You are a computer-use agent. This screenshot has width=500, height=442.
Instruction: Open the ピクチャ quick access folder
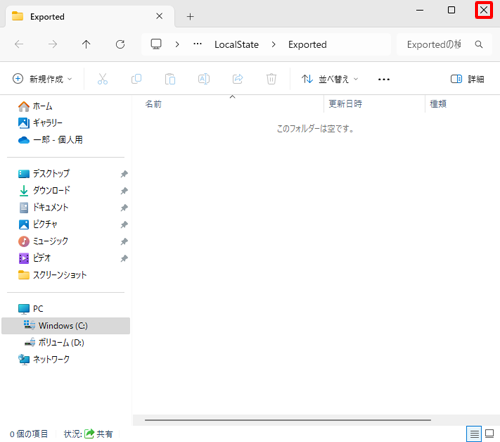coord(37,224)
